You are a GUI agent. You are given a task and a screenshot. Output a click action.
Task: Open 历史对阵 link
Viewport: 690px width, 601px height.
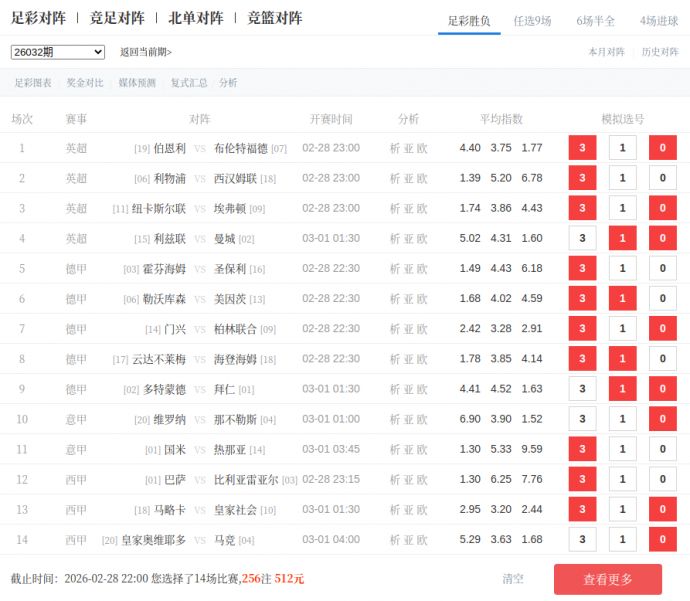click(x=660, y=52)
